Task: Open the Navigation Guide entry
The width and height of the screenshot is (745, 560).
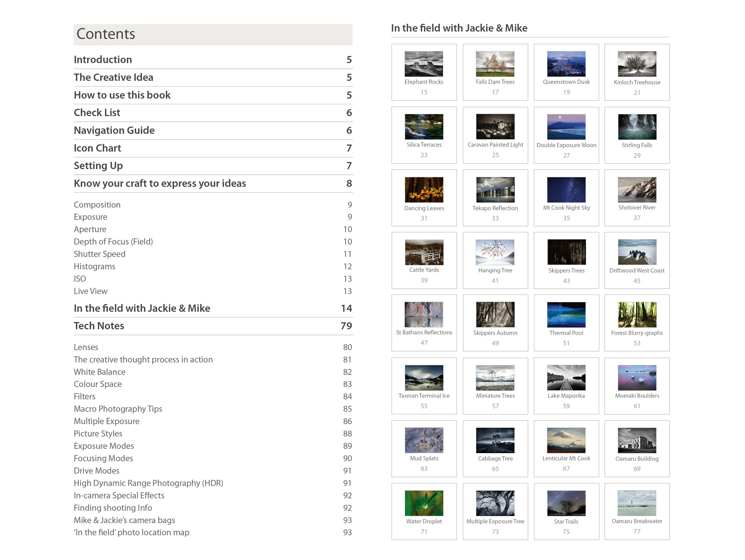Action: 213,131
